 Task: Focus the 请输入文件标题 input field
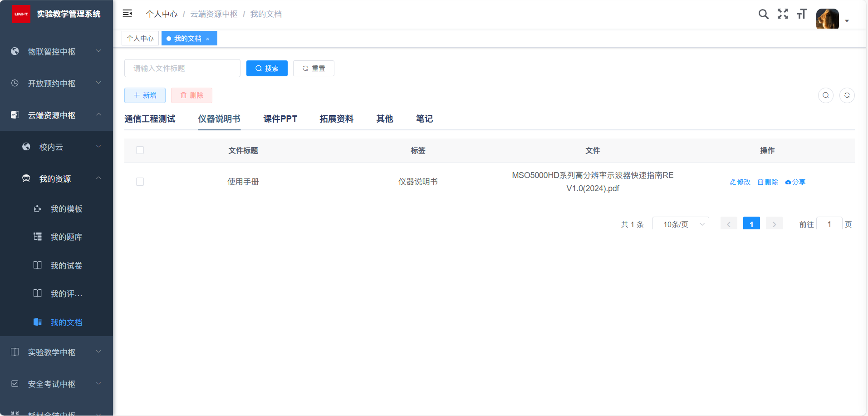point(182,69)
